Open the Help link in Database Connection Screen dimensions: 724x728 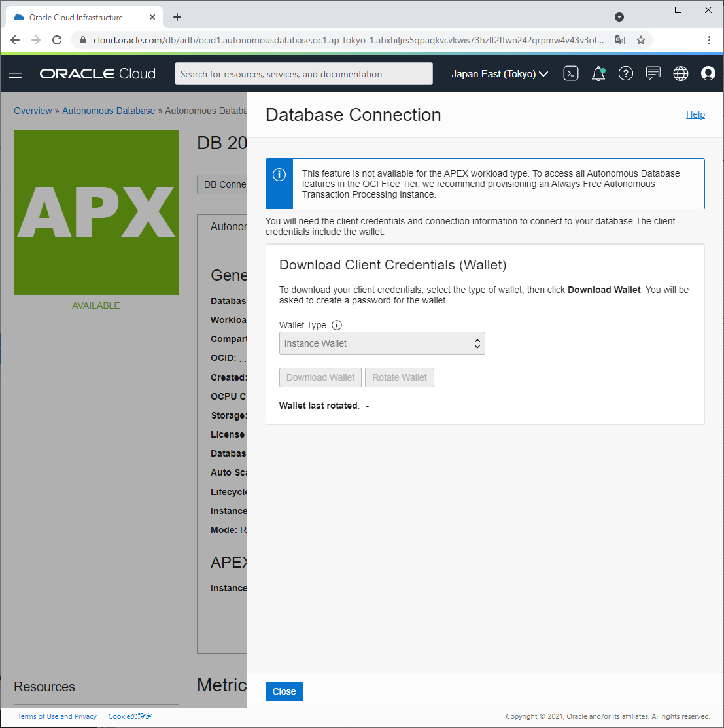(695, 114)
